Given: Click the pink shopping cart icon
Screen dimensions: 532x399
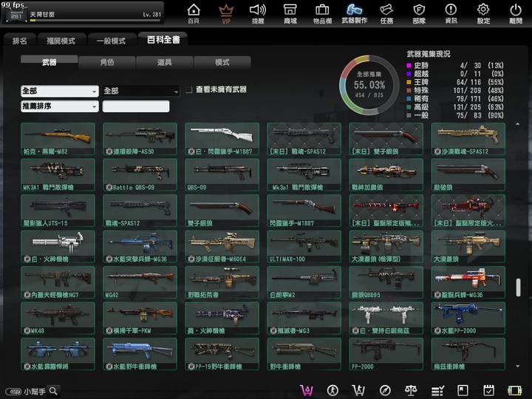Looking at the screenshot, I should click(307, 391).
